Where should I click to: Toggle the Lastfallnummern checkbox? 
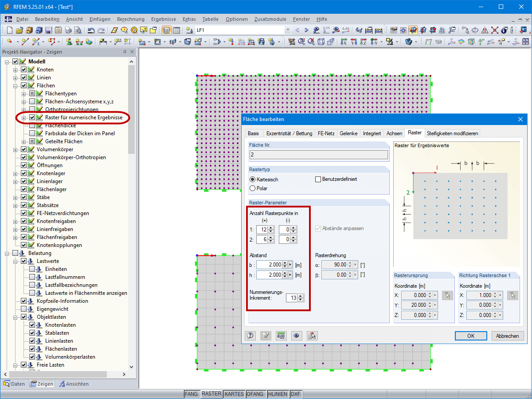(x=32, y=277)
